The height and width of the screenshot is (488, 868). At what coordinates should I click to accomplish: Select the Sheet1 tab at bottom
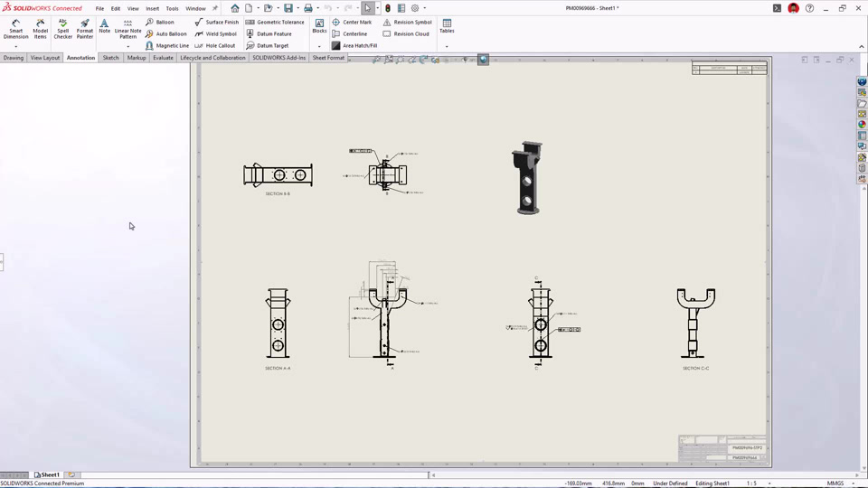47,474
